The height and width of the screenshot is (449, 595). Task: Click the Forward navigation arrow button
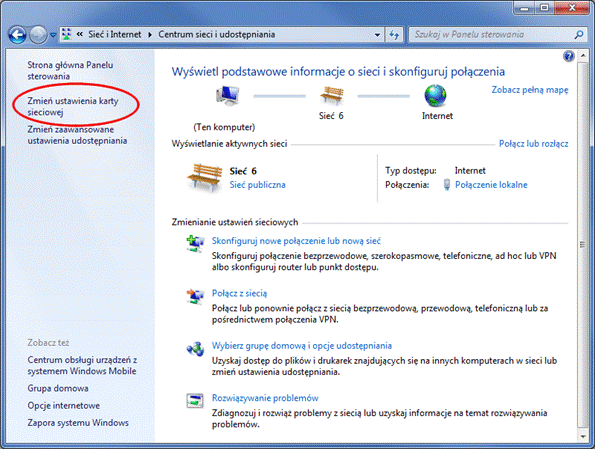38,35
